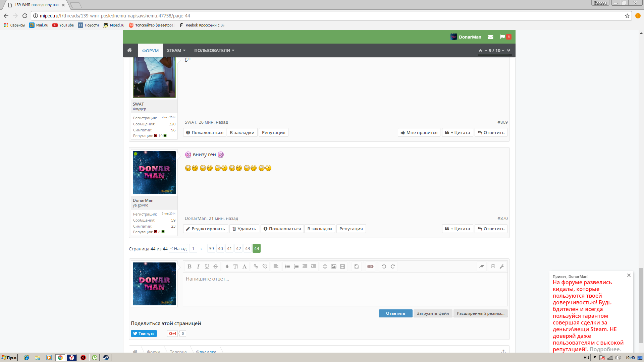Submit reply with Ответить button

point(395,313)
